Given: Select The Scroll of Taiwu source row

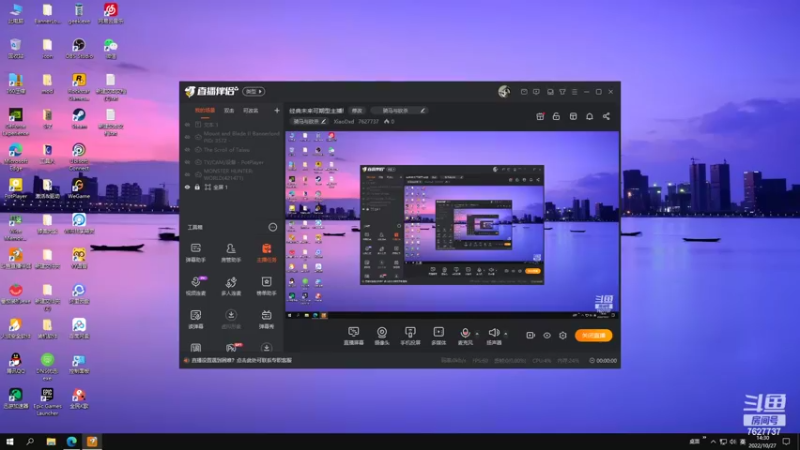Looking at the screenshot, I should (x=232, y=150).
